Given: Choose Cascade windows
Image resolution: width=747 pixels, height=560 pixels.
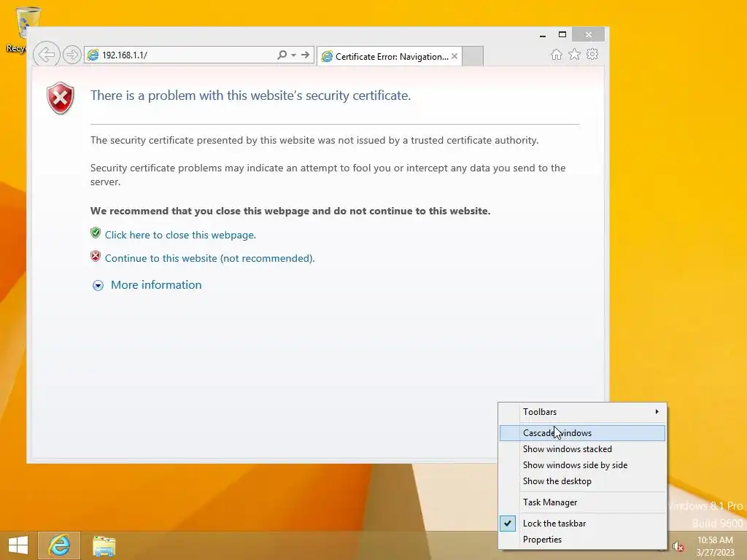Looking at the screenshot, I should (x=582, y=433).
